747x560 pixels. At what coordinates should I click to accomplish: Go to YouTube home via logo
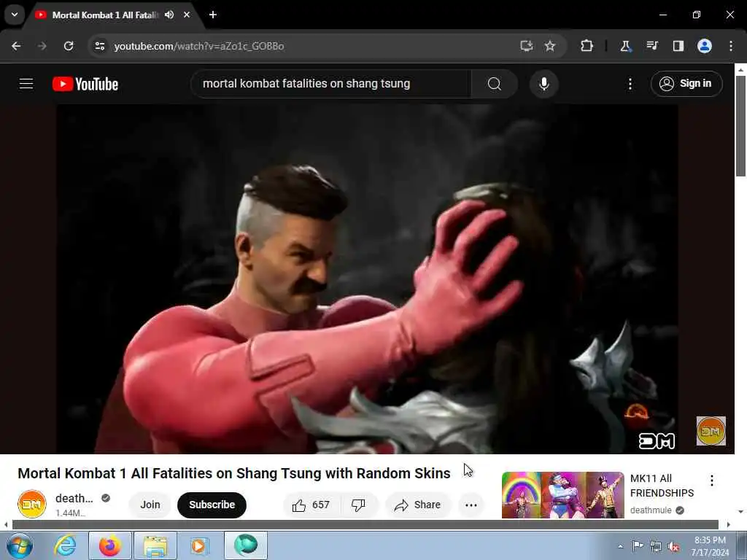click(85, 84)
